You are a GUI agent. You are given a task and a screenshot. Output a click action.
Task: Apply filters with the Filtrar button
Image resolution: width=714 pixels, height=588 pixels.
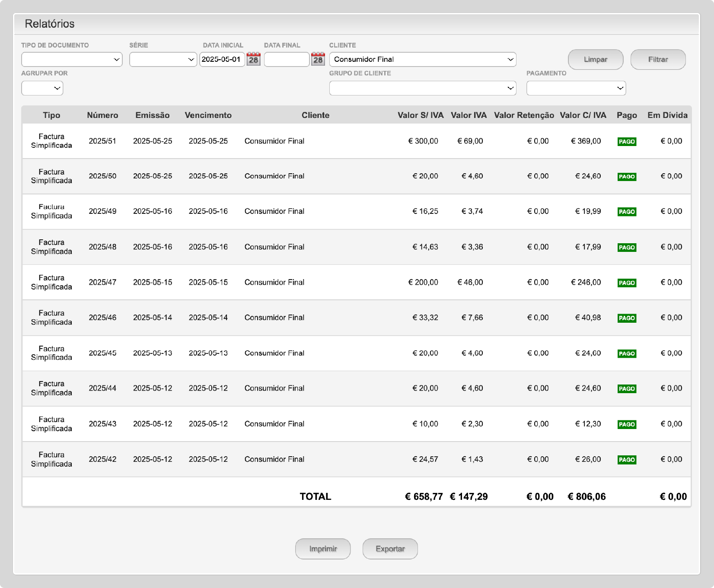[657, 60]
